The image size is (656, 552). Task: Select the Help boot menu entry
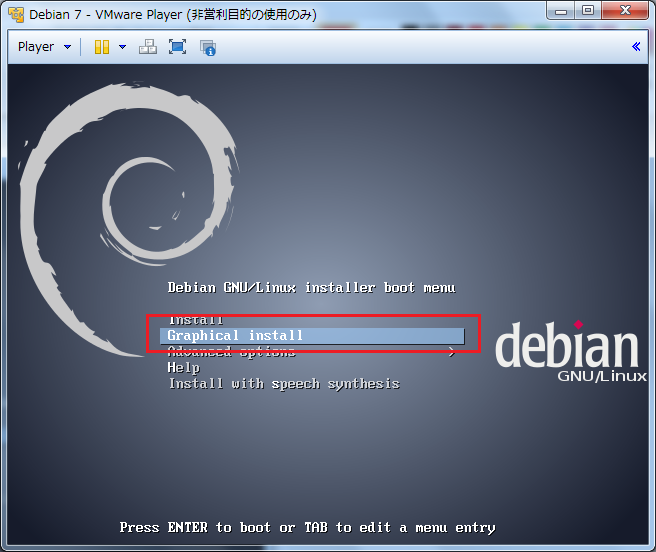click(x=183, y=368)
